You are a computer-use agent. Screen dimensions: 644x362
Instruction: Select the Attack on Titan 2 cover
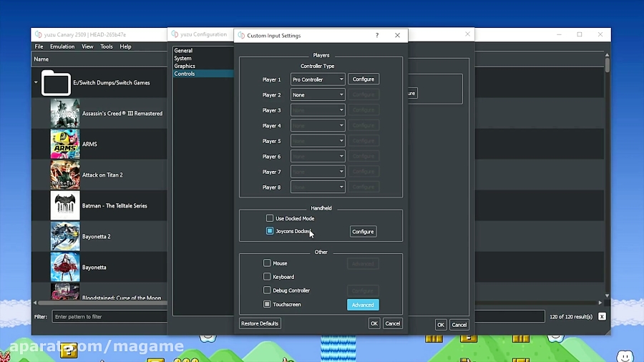pos(65,175)
